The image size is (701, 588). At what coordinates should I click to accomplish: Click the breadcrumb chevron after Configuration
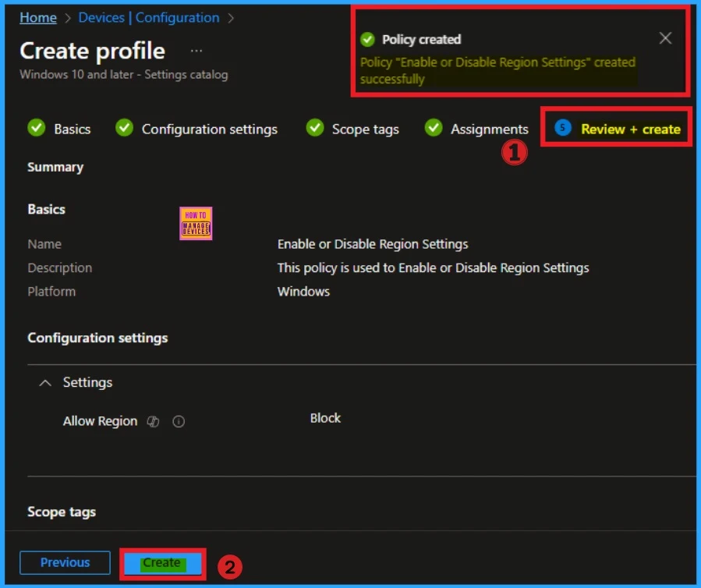pyautogui.click(x=231, y=19)
